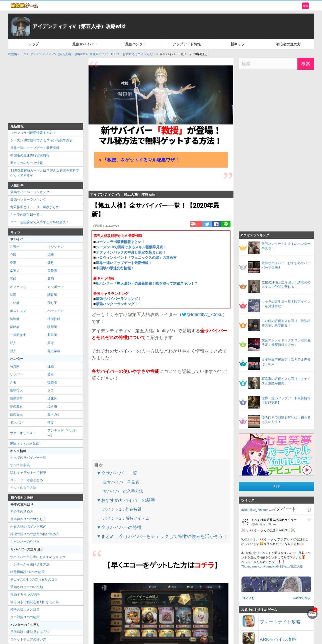Open 最強サバイバーランキング link in red info box
This screenshot has height=644, width=322.
[x=118, y=299]
